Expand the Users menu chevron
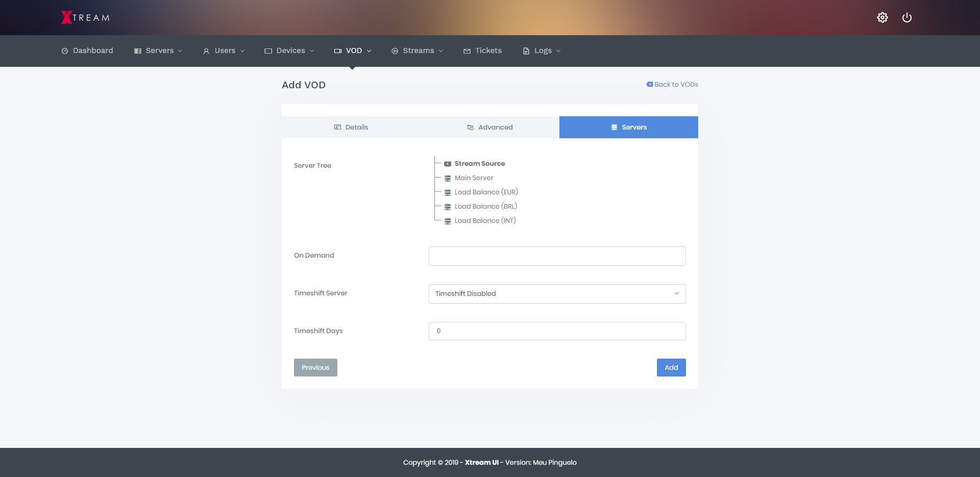 tap(242, 51)
